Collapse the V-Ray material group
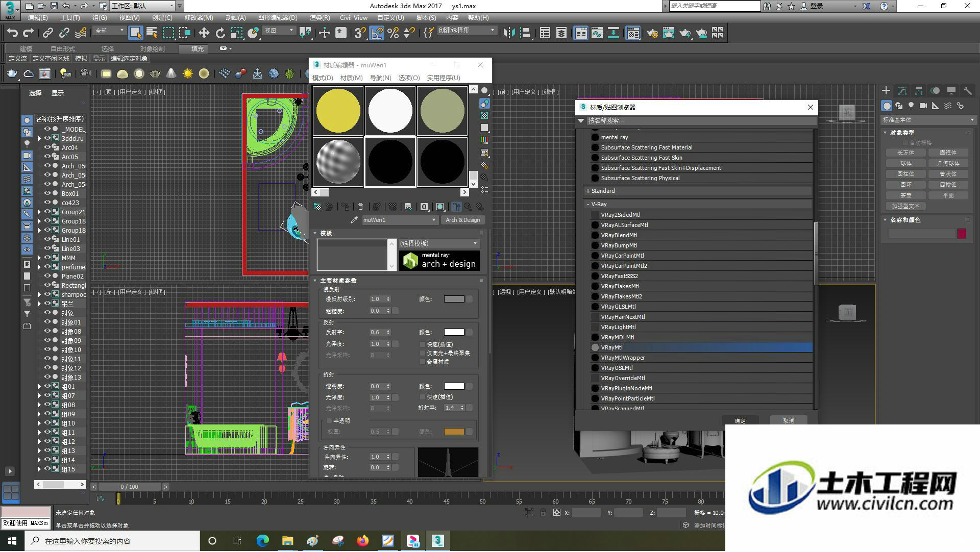Screen dimensions: 980x552 tap(588, 204)
